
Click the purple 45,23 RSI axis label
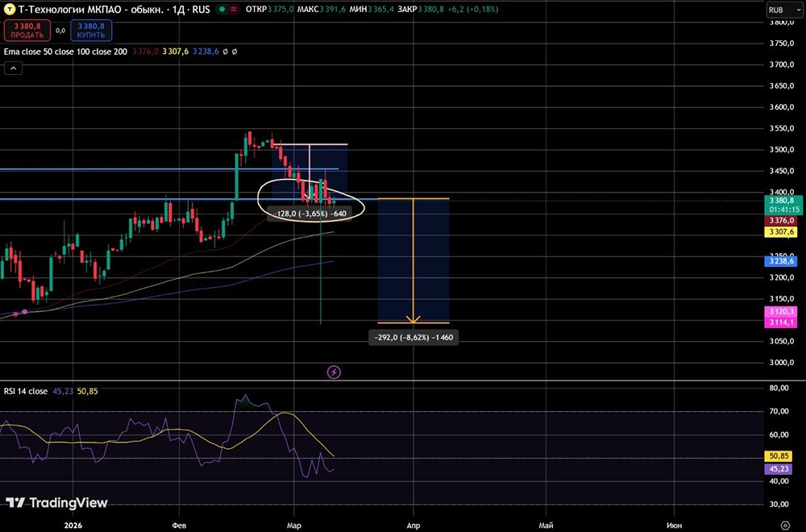point(779,469)
